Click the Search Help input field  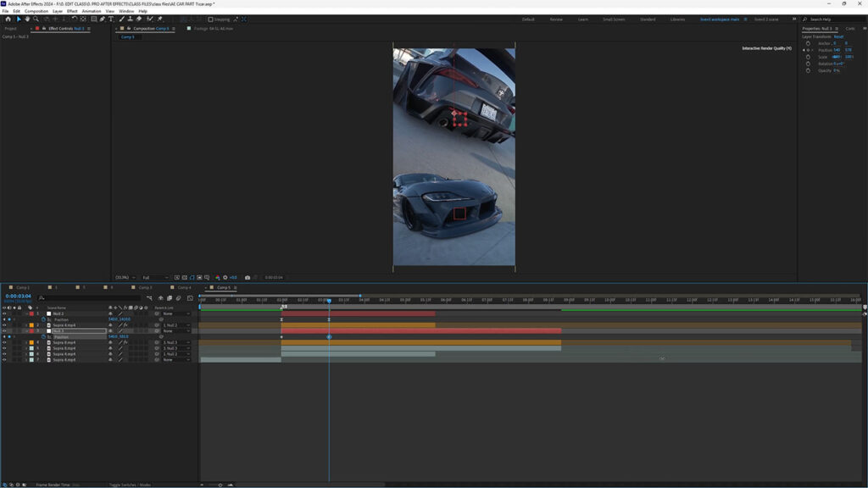pos(831,19)
